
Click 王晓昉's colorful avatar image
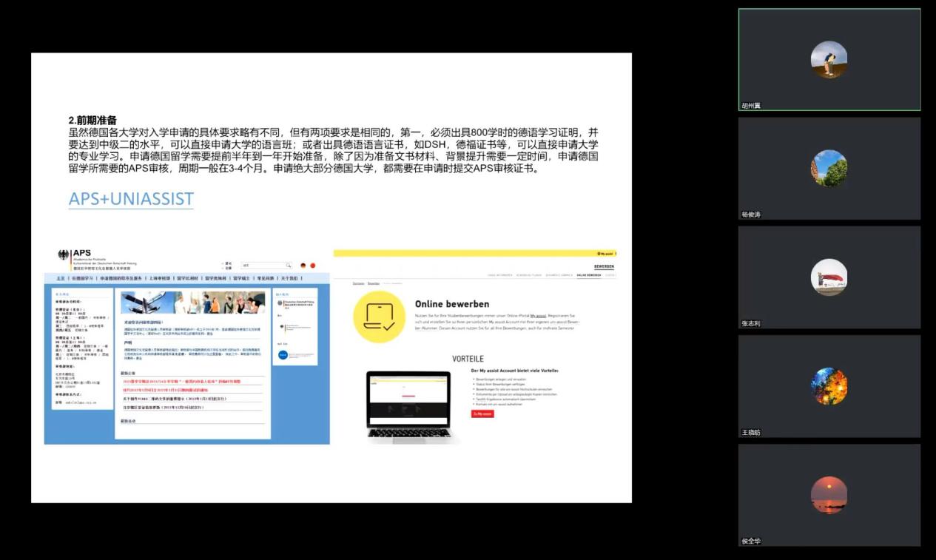(x=829, y=386)
